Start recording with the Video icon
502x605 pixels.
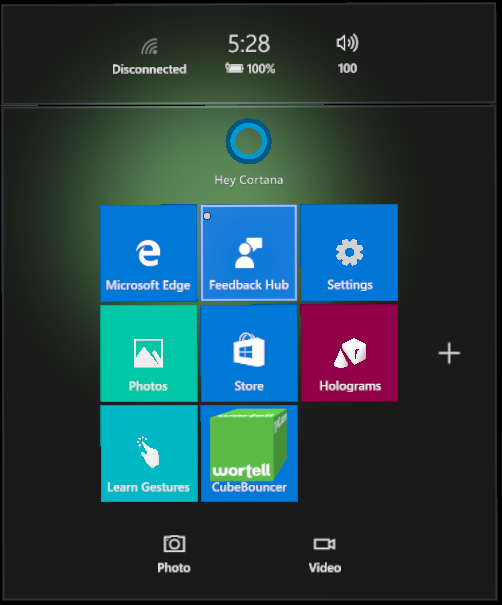(324, 544)
